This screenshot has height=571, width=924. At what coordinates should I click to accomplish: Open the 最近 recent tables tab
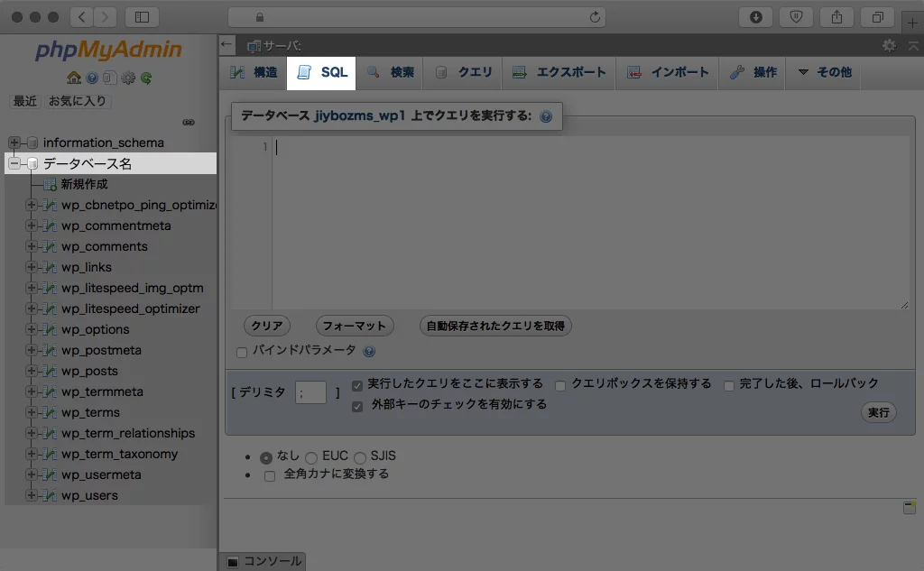pyautogui.click(x=24, y=101)
